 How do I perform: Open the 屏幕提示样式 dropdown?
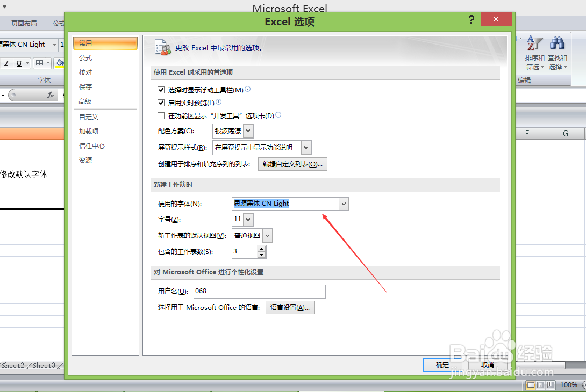pos(306,148)
